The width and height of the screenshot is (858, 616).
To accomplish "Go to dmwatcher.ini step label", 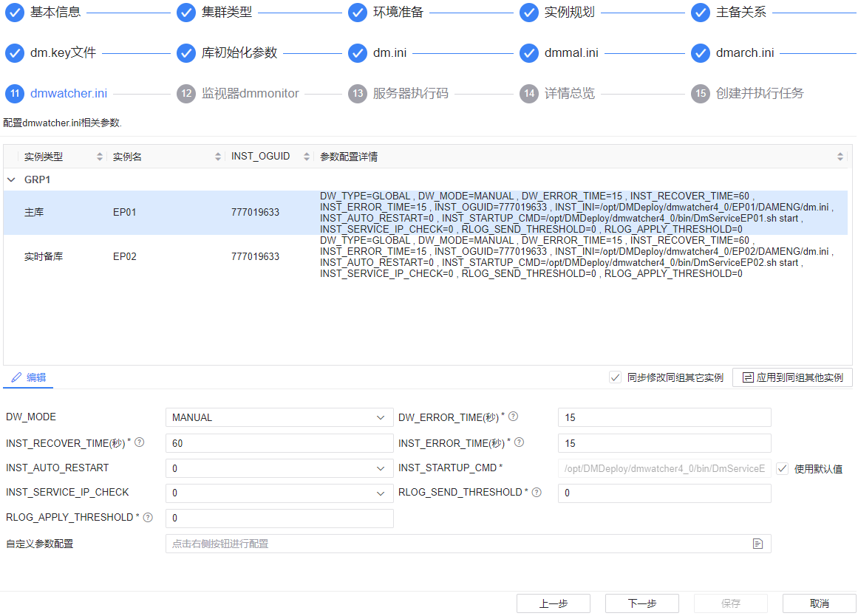I will 69,94.
